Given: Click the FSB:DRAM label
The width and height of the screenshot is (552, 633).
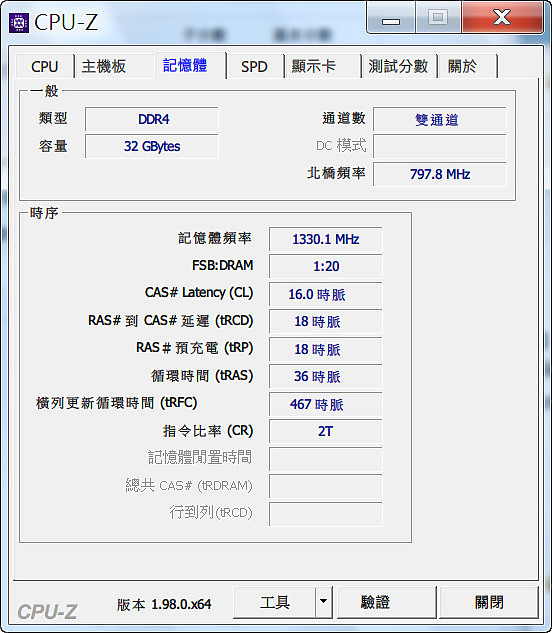Looking at the screenshot, I should click(223, 265).
